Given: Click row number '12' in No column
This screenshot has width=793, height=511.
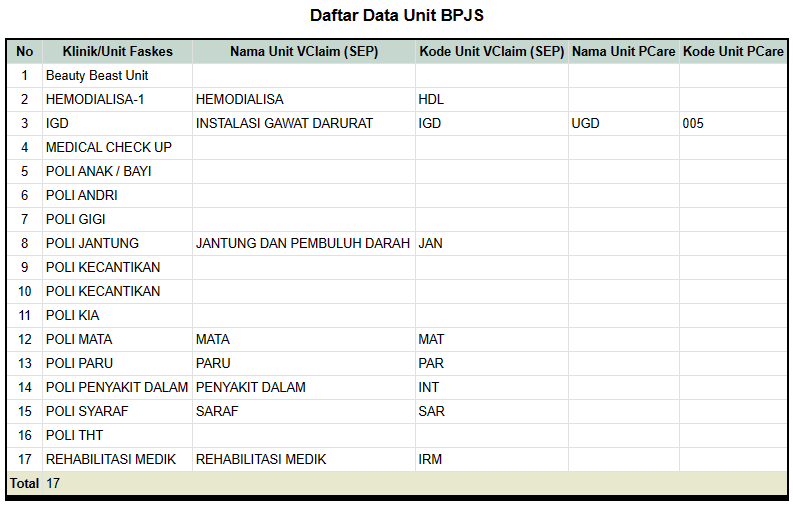Looking at the screenshot, I should point(25,339).
